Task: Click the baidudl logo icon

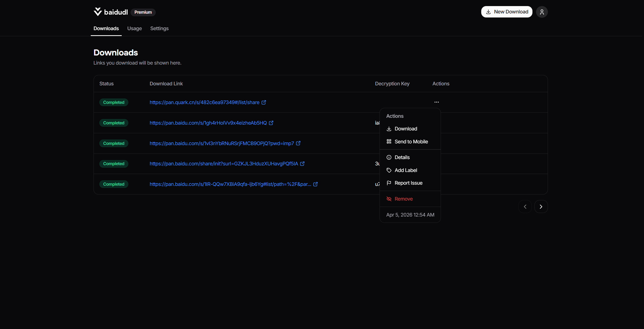Action: [x=98, y=12]
